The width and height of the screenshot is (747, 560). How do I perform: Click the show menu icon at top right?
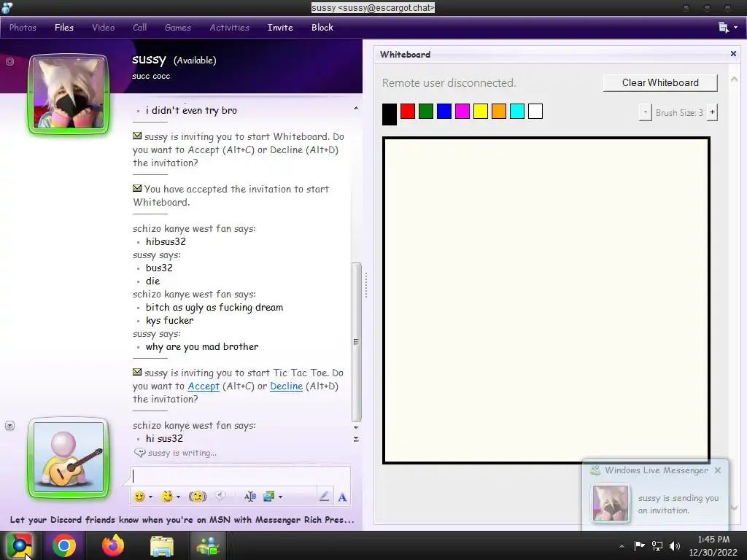(724, 28)
